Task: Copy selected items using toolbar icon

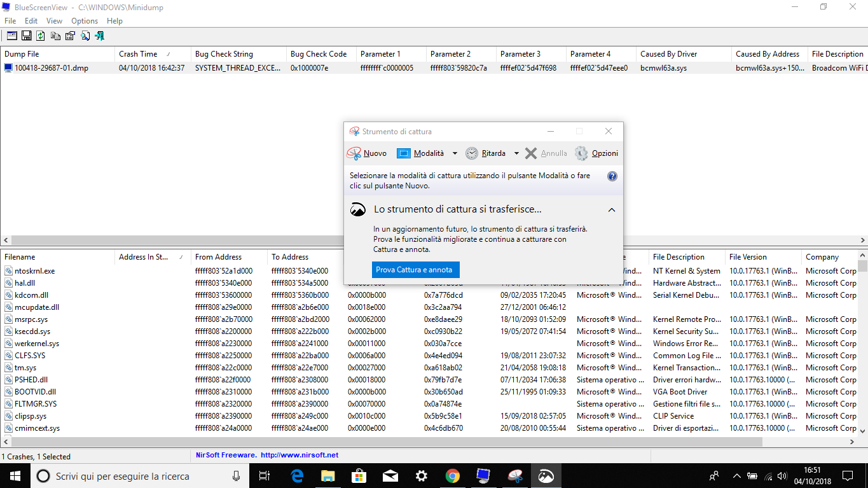Action: tap(56, 36)
